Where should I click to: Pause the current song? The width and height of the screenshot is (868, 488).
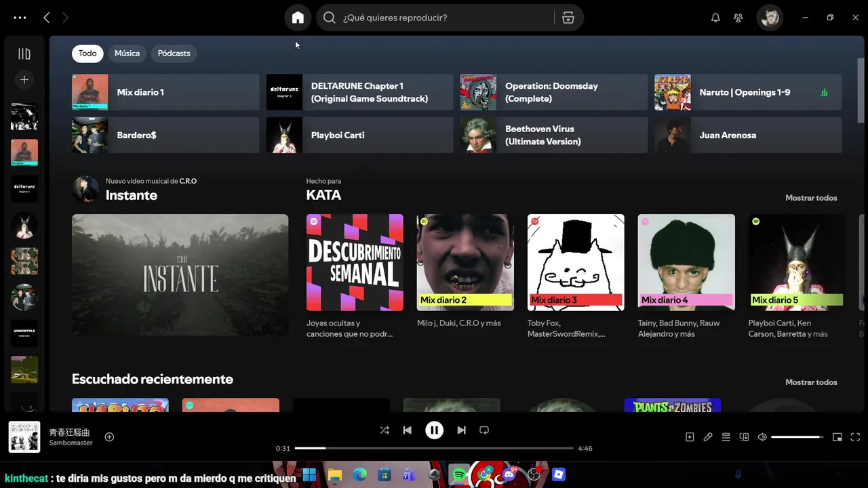click(x=434, y=430)
